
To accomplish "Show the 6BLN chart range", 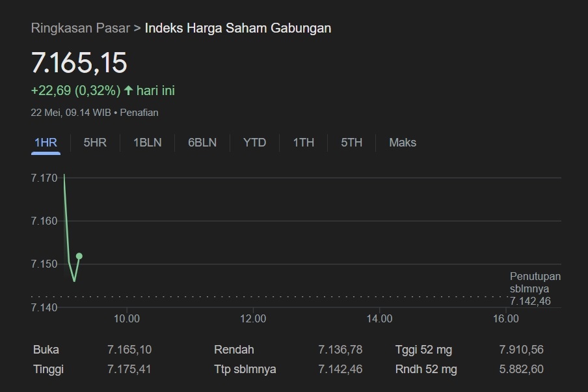I will (x=202, y=143).
